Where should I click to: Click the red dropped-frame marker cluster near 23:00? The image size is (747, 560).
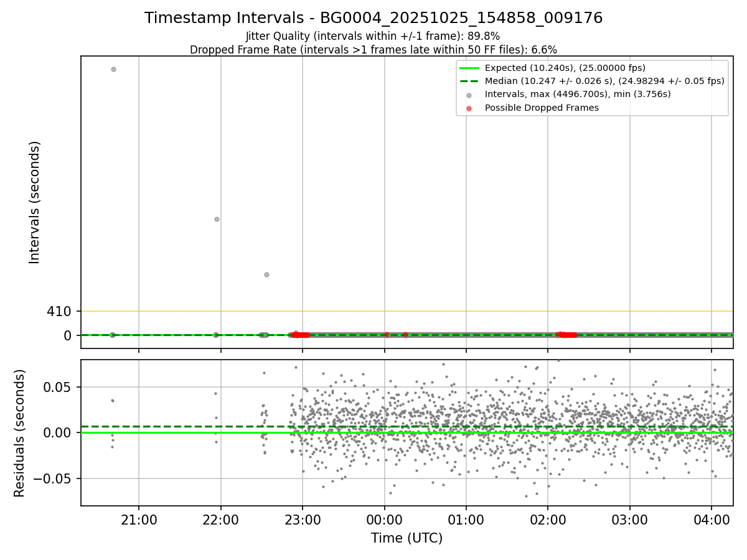pyautogui.click(x=300, y=335)
